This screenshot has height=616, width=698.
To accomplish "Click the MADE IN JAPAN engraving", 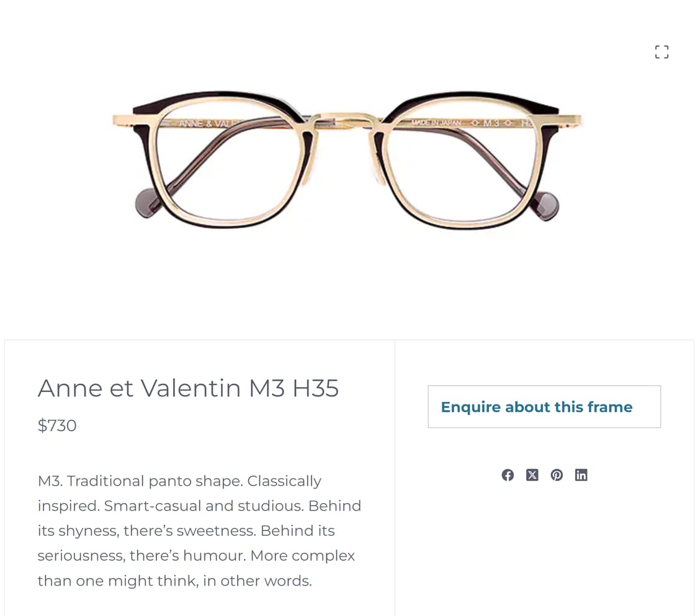I will pos(437,123).
